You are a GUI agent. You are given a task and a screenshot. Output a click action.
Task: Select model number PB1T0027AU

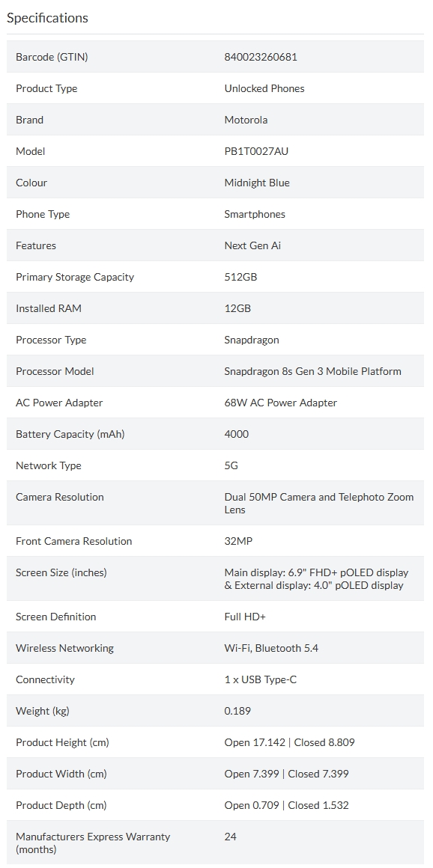(256, 152)
